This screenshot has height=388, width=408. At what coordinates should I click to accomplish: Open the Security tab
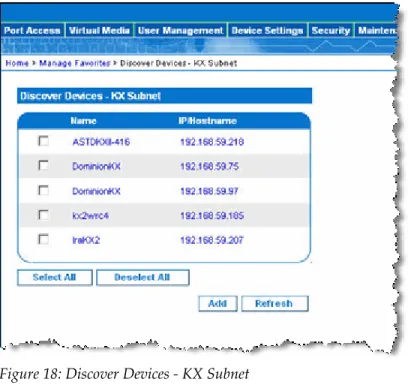331,31
